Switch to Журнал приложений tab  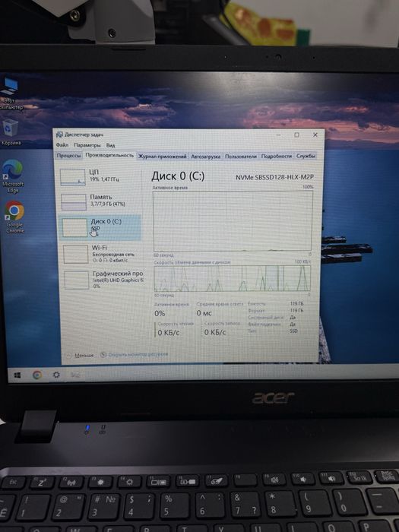pyautogui.click(x=162, y=156)
